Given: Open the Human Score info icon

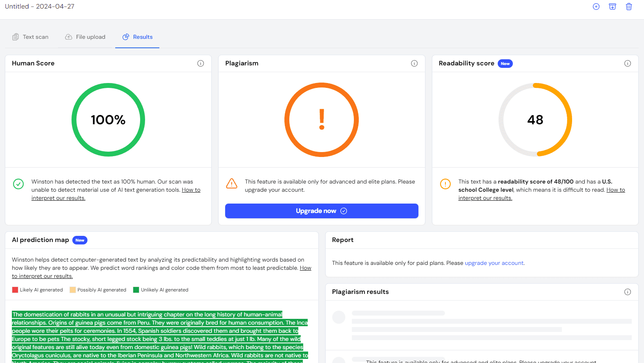Looking at the screenshot, I should point(201,63).
